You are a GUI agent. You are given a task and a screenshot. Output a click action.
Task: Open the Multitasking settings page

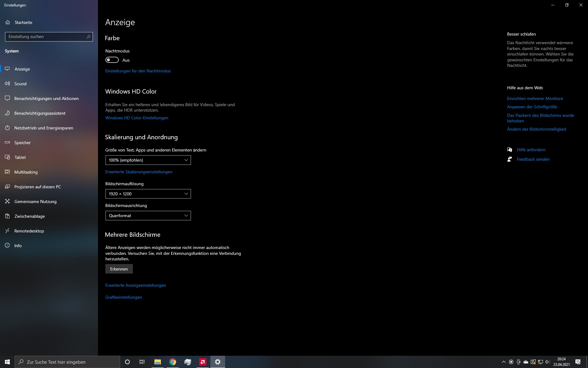click(x=26, y=172)
